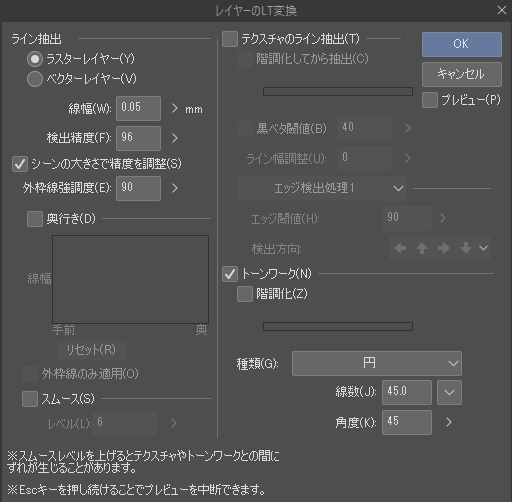Click the エッジ閾値(H) value field
The image size is (512, 502).
tap(407, 219)
